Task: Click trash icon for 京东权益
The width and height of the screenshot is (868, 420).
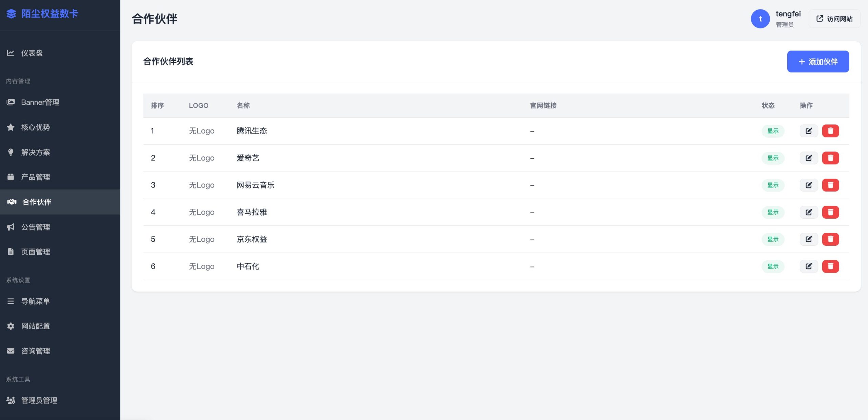Action: [830, 239]
